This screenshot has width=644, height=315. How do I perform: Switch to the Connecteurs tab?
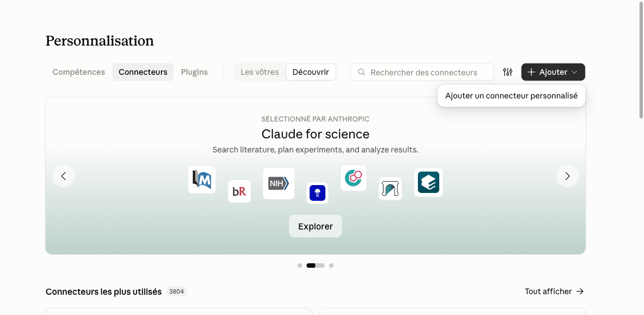click(x=143, y=72)
